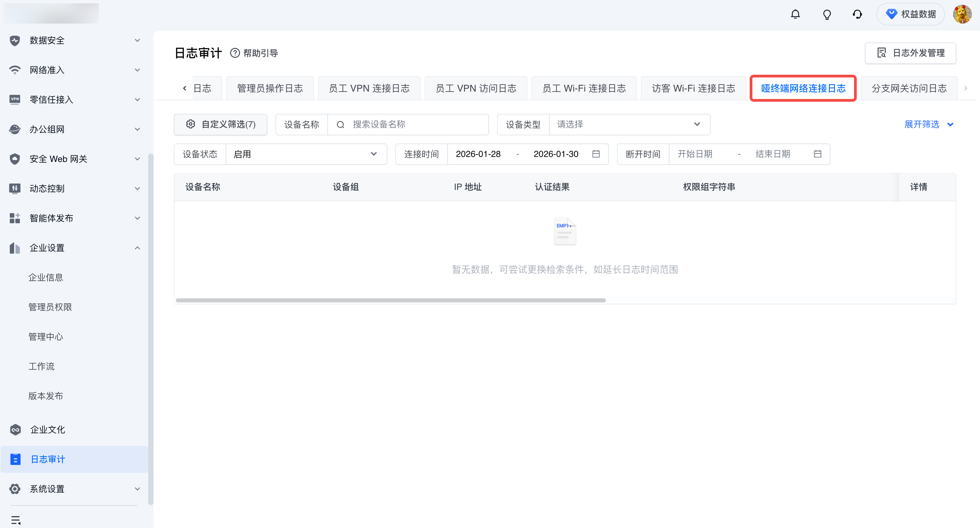Collapse the sidebar menu icon
This screenshot has height=528, width=980.
point(15,520)
